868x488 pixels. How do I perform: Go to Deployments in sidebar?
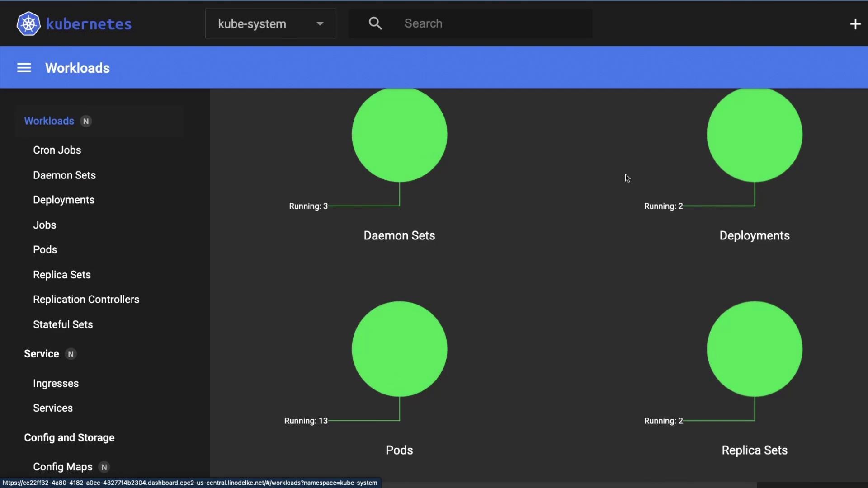pos(64,200)
